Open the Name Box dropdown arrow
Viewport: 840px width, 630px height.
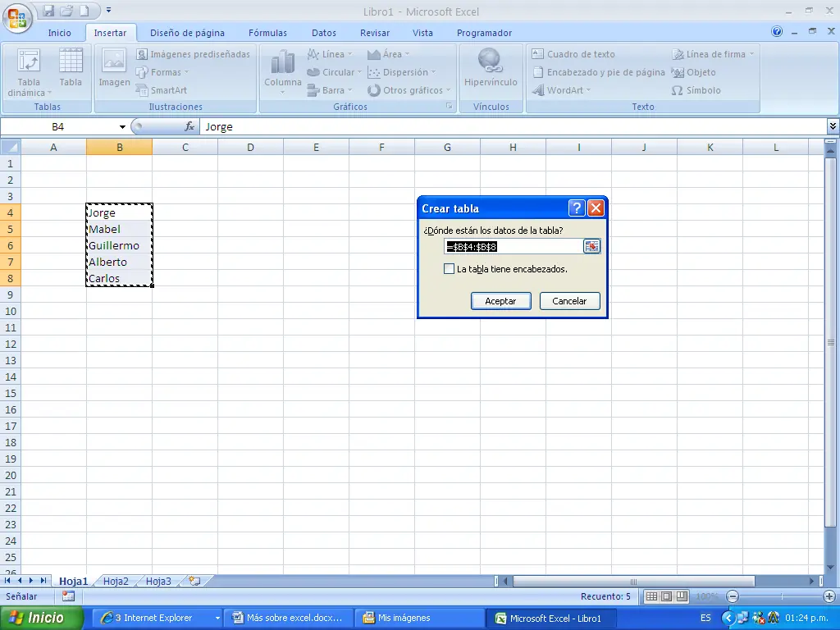(x=122, y=127)
